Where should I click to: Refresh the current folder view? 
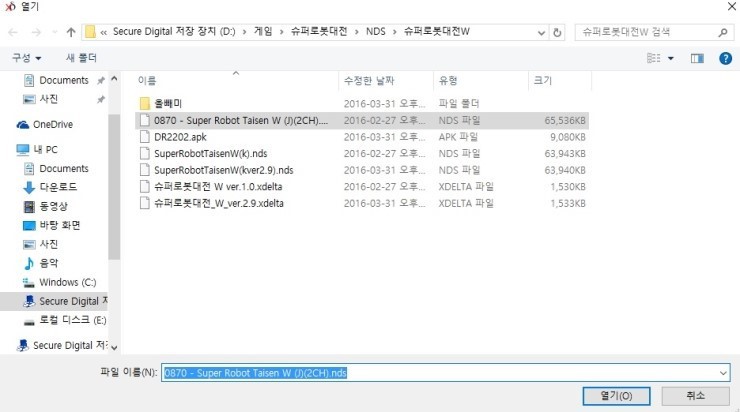(x=557, y=32)
